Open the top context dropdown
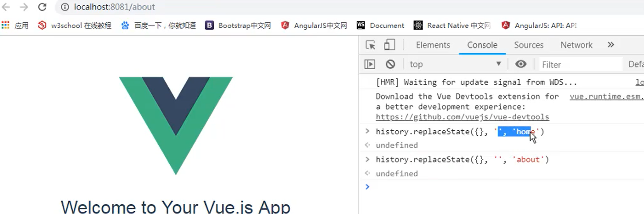Image resolution: width=644 pixels, height=214 pixels. click(455, 64)
